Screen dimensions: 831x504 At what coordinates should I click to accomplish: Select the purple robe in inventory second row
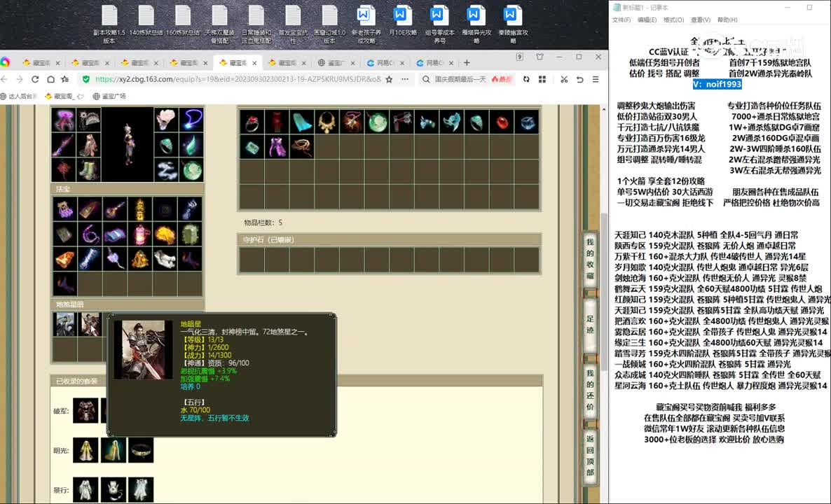click(277, 146)
